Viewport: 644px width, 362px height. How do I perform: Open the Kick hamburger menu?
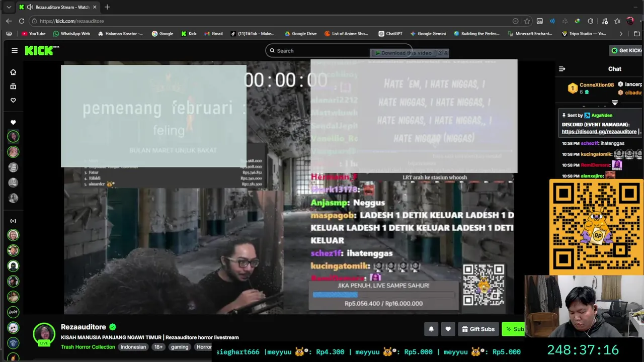15,50
